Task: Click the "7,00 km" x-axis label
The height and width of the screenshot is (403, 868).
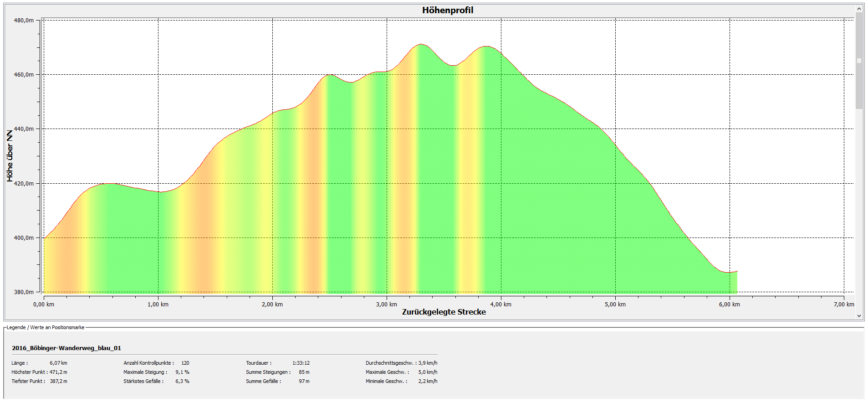Action: [x=844, y=305]
